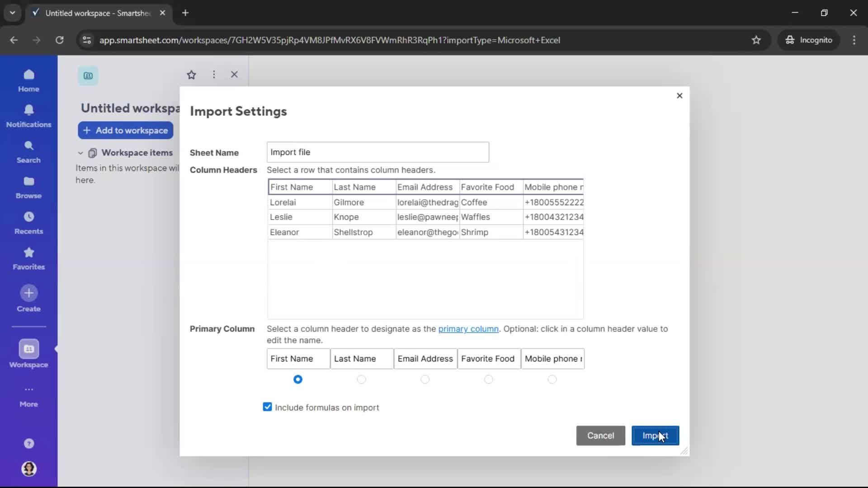Open Recents in the sidebar
This screenshot has width=868, height=488.
(28, 222)
